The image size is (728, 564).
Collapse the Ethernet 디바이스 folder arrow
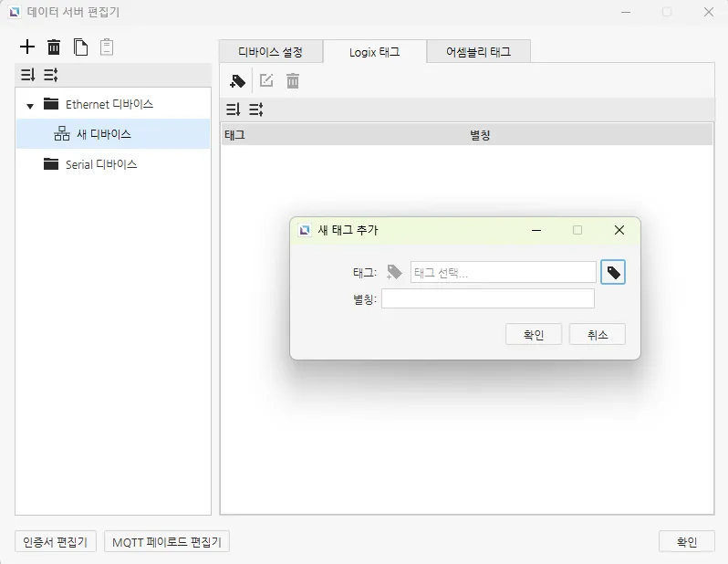[x=29, y=106]
